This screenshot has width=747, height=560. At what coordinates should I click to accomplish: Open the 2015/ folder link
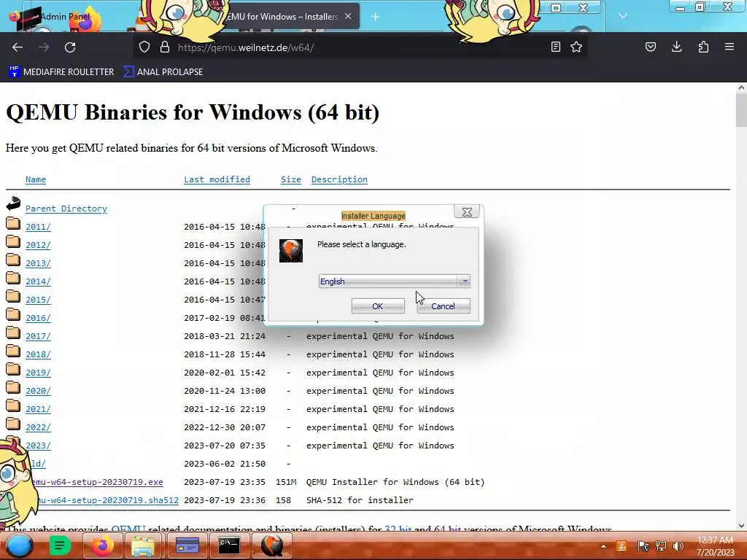pos(38,300)
